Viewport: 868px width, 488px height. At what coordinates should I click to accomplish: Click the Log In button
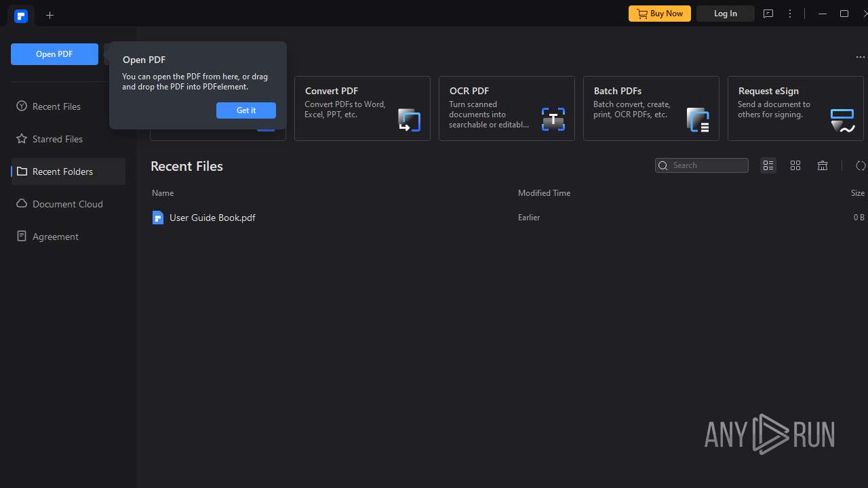[x=726, y=14]
